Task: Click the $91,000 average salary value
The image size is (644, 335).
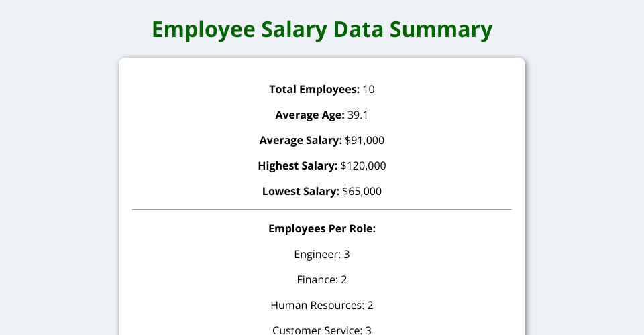Action: [x=364, y=140]
